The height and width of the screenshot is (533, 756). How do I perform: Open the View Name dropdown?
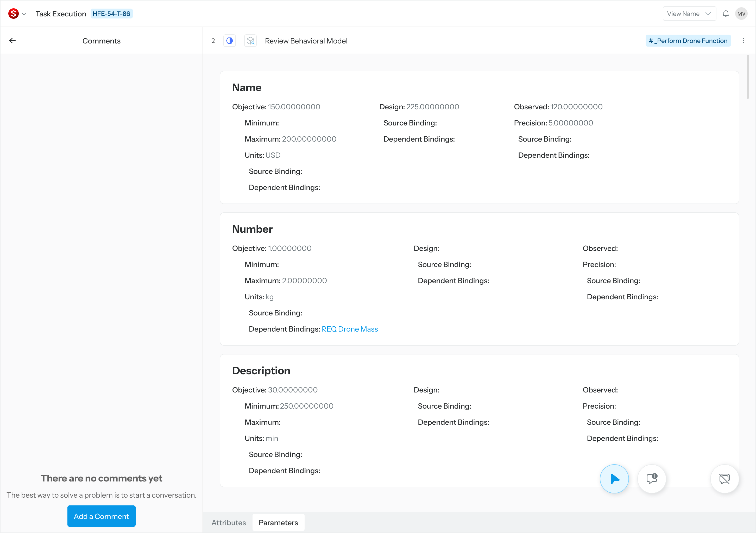[x=689, y=14]
